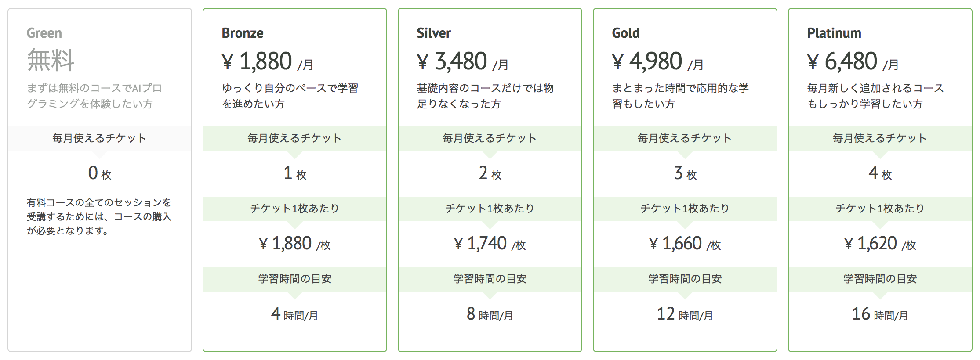The width and height of the screenshot is (980, 360).
Task: Click the Silver ¥3,480 monthly price
Action: (462, 61)
